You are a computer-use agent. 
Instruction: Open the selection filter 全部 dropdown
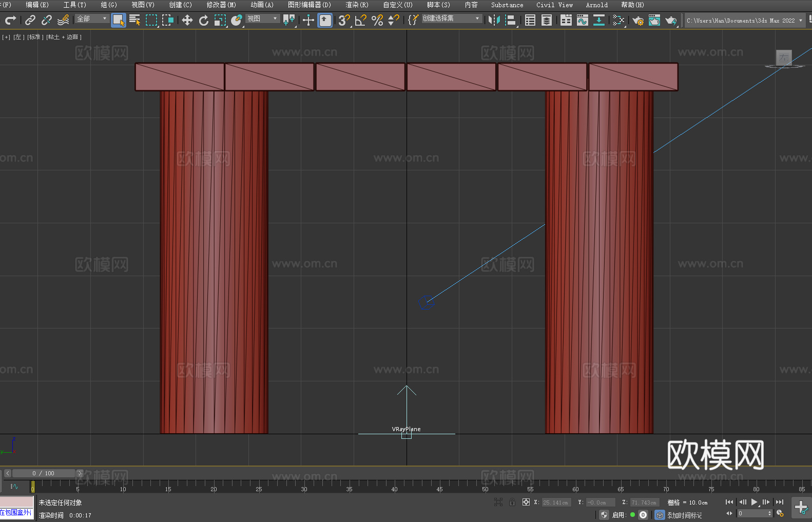pos(92,18)
